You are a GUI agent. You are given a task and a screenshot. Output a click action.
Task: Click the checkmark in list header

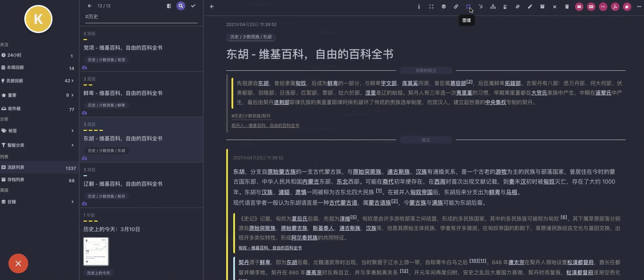[193, 6]
